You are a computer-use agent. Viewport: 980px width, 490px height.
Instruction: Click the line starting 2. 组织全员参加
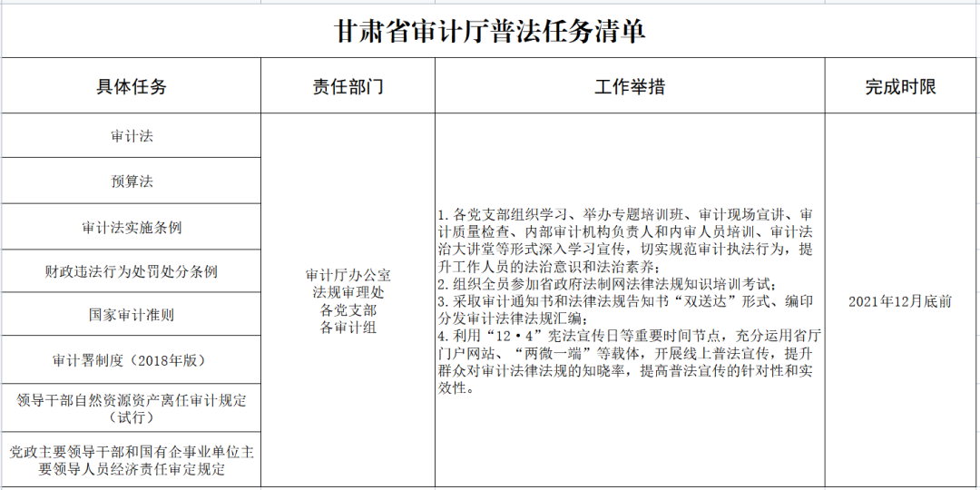click(606, 284)
